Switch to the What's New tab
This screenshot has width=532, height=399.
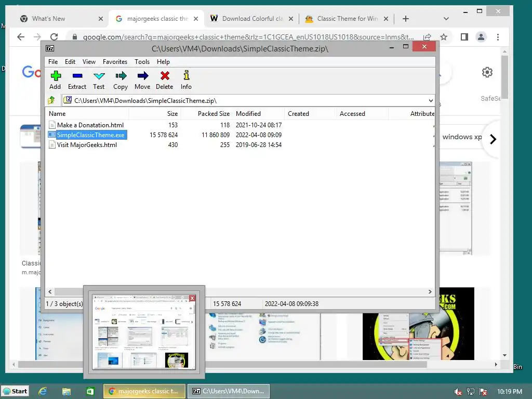[61, 19]
